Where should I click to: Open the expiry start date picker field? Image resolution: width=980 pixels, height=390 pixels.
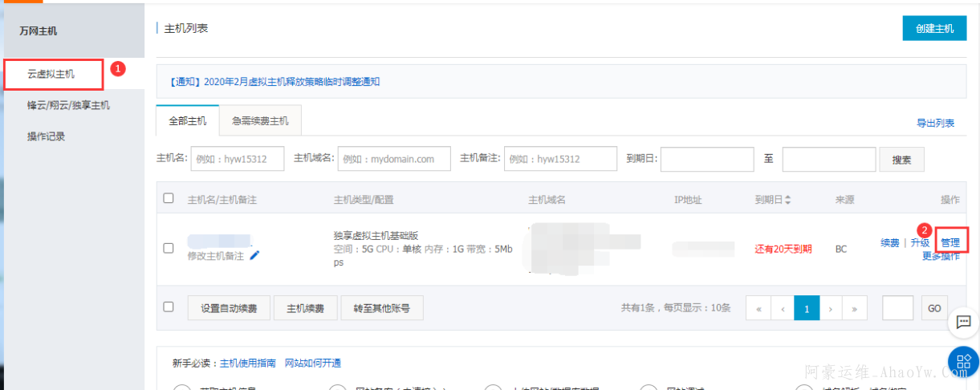click(x=706, y=159)
